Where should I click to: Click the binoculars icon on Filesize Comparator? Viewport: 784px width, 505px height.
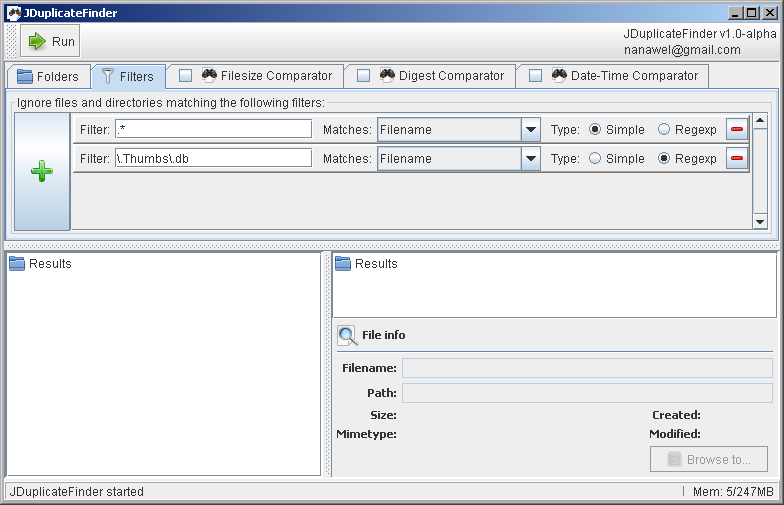point(209,75)
